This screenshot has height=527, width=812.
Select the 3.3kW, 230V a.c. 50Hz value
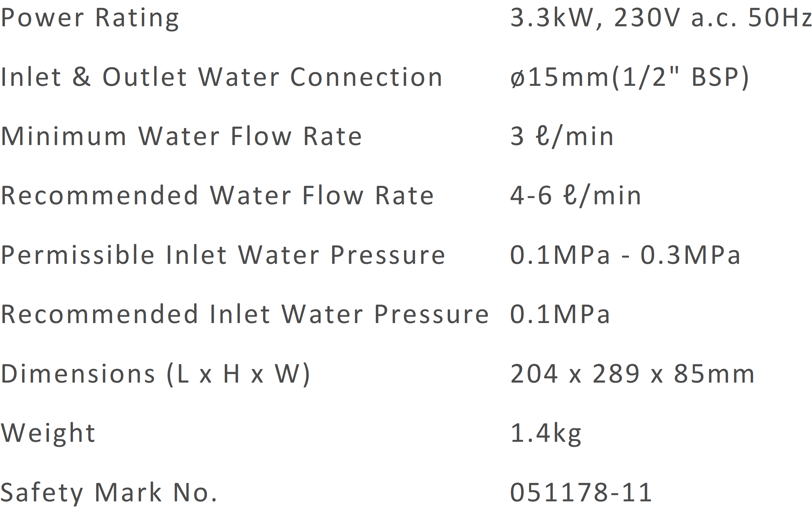(x=661, y=18)
